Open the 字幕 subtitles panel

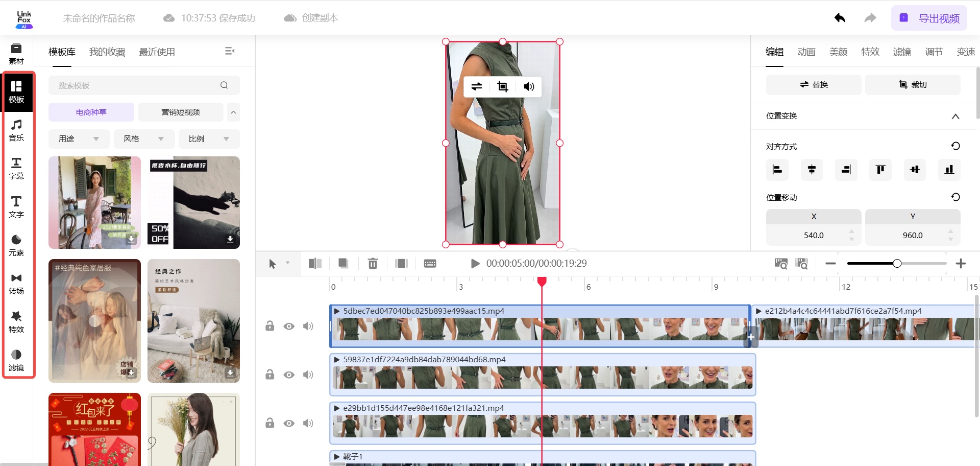click(16, 169)
